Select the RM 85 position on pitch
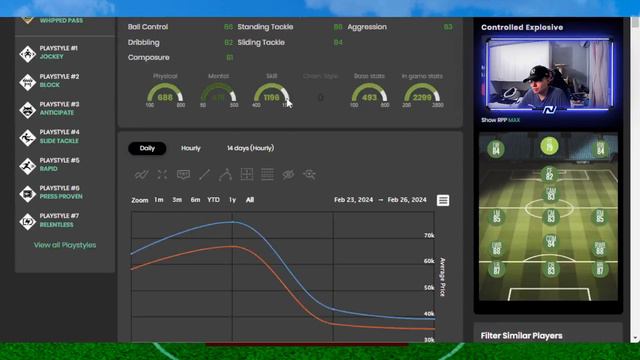This screenshot has height=360, width=640. tap(600, 217)
